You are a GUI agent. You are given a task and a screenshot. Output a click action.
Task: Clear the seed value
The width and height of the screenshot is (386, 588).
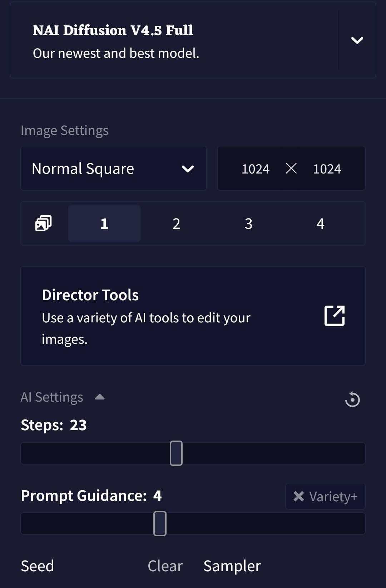pos(165,566)
